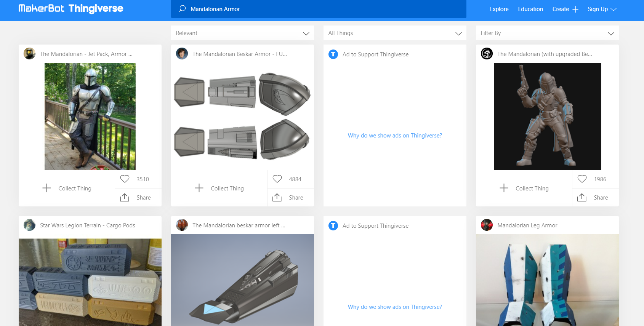The width and height of the screenshot is (644, 326).
Task: Click Share text on Jet Pack card
Action: click(x=144, y=198)
